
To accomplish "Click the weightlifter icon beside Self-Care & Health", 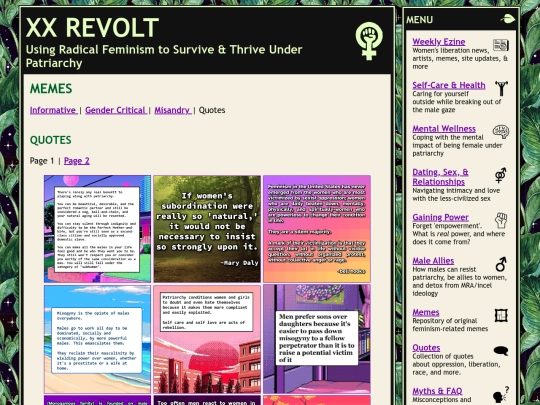I will click(501, 89).
